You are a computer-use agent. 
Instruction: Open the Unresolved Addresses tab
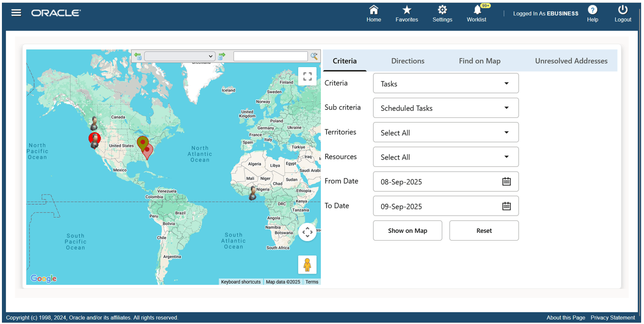[x=571, y=61]
